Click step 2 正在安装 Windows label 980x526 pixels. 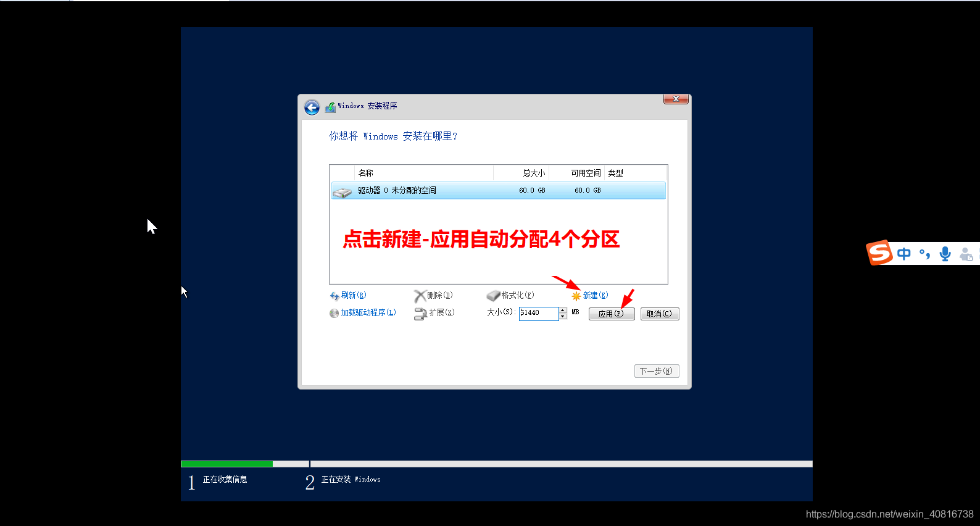[351, 480]
